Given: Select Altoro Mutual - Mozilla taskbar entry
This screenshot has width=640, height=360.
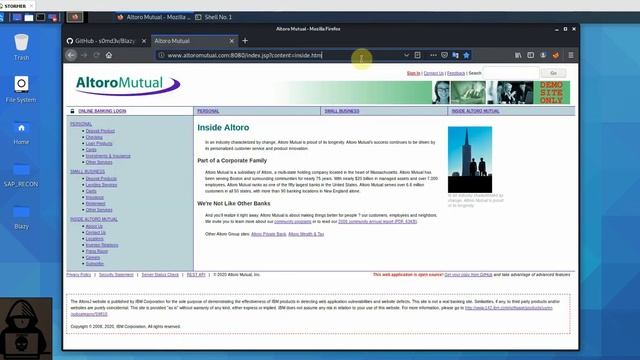Looking at the screenshot, I should (x=154, y=17).
